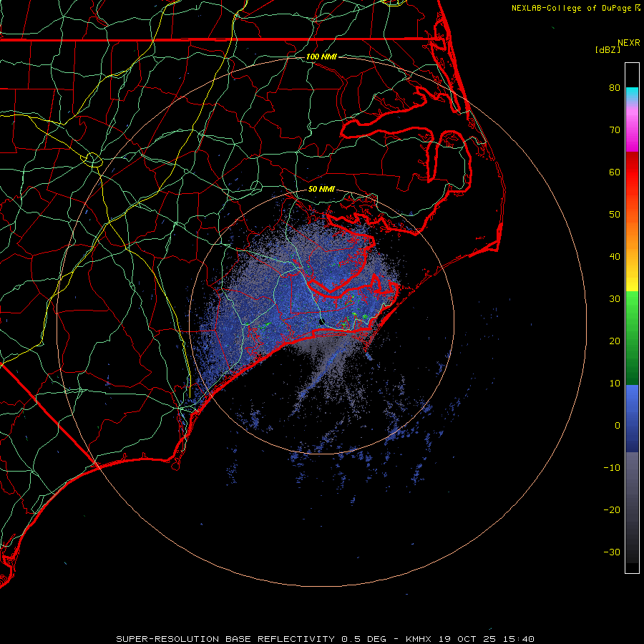644x644 pixels.
Task: Click the -30 value on dBZ scale
Action: click(x=612, y=552)
